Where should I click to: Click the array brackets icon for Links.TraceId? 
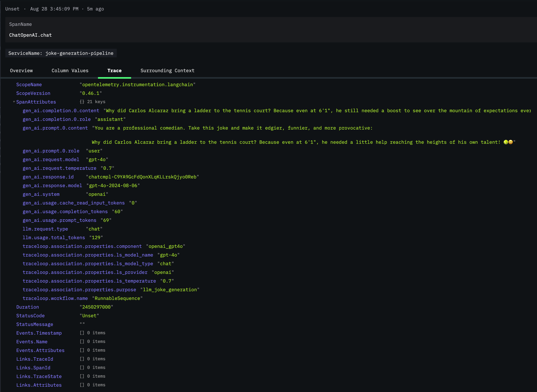[x=82, y=359]
